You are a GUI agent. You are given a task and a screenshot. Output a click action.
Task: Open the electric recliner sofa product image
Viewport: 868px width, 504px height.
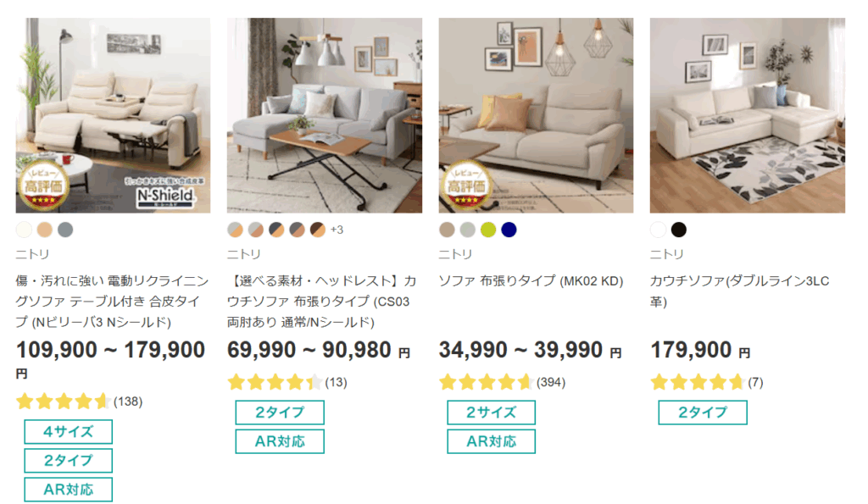coord(113,115)
